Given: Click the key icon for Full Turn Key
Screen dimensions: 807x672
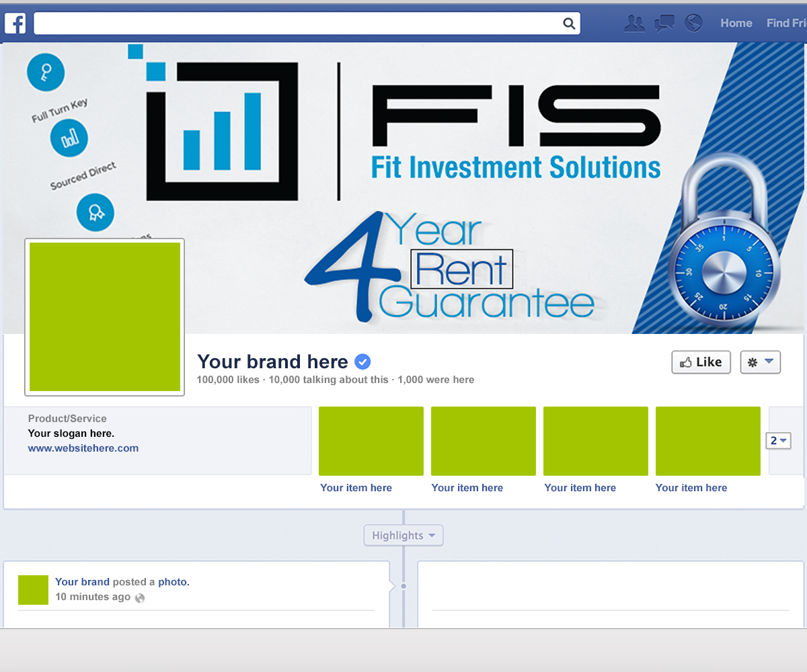Looking at the screenshot, I should tap(46, 72).
